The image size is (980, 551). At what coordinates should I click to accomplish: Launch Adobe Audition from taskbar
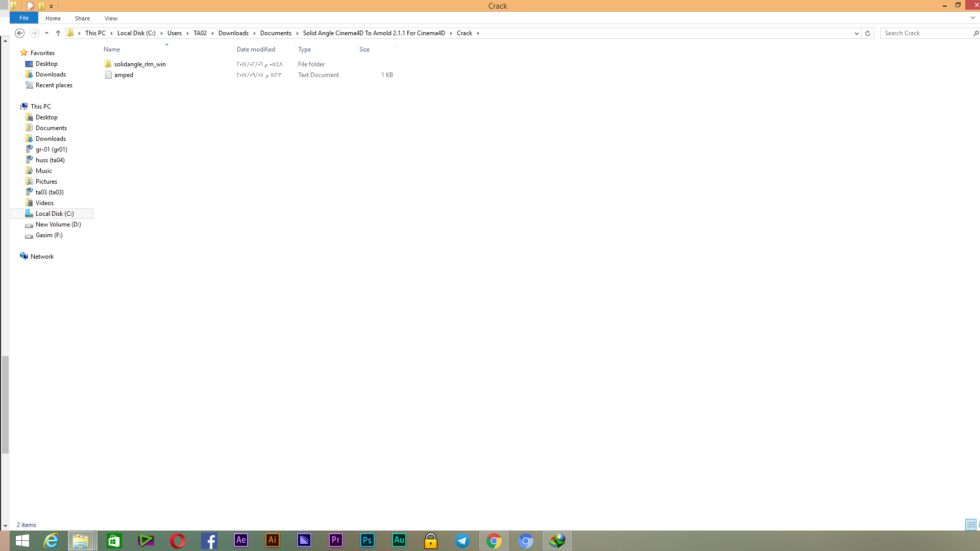click(399, 541)
